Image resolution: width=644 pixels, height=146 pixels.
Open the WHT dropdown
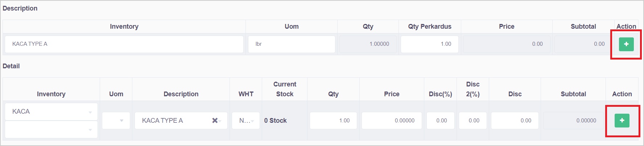click(x=246, y=121)
